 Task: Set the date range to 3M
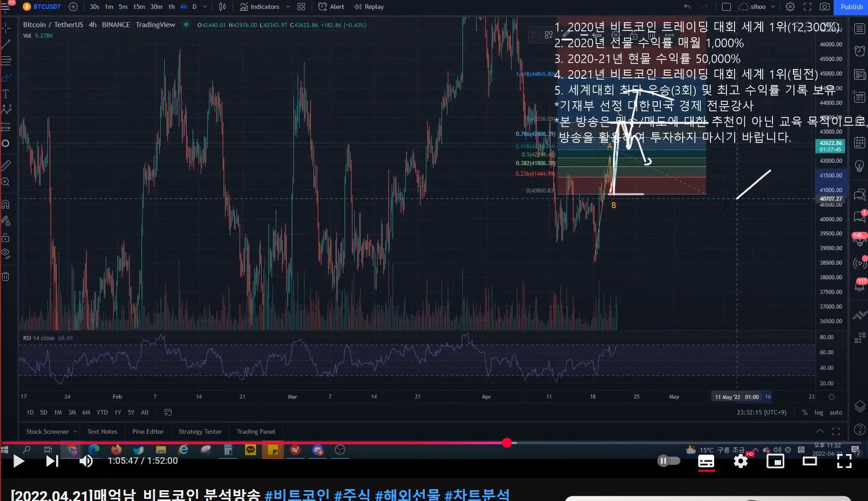(72, 412)
